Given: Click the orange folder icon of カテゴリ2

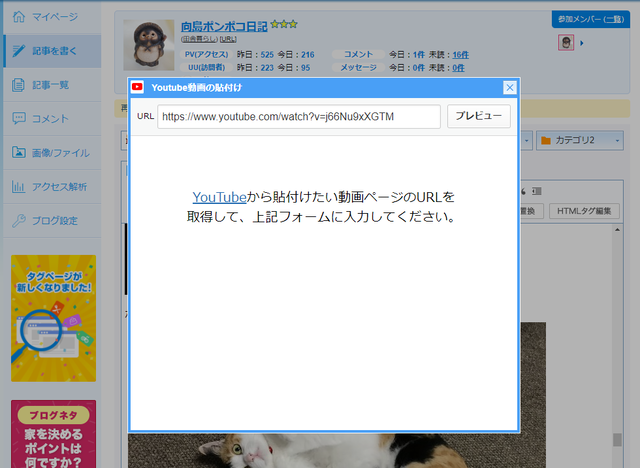Looking at the screenshot, I should pyautogui.click(x=546, y=140).
